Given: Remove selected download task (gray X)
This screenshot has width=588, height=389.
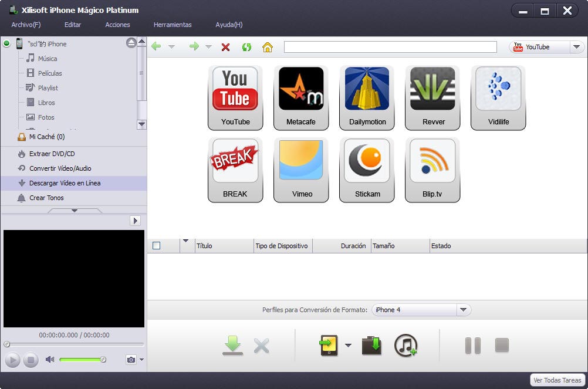Looking at the screenshot, I should pyautogui.click(x=261, y=346).
